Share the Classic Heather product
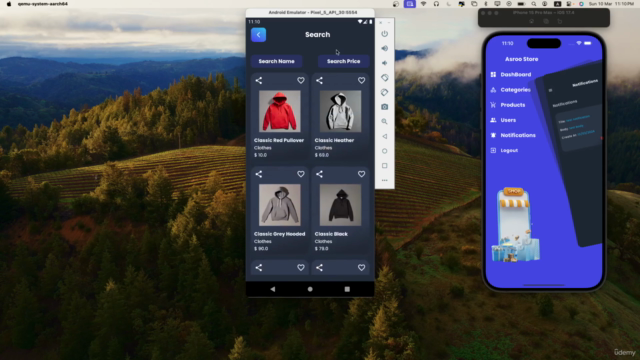Image resolution: width=640 pixels, height=360 pixels. coord(319,80)
